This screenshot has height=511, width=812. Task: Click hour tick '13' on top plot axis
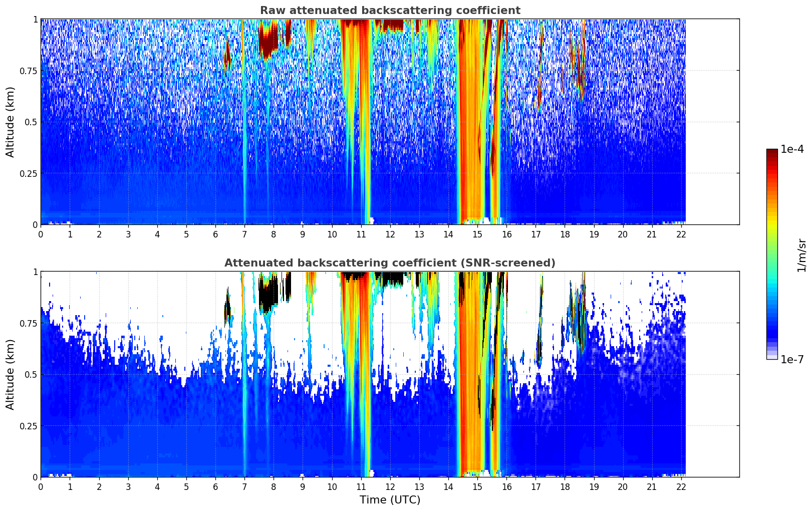point(419,234)
